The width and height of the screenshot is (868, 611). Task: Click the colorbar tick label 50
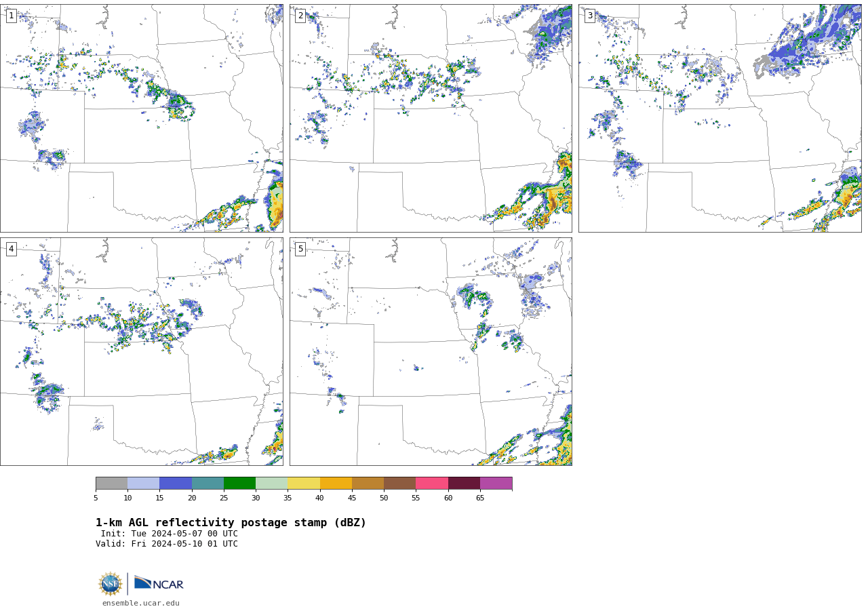click(384, 498)
